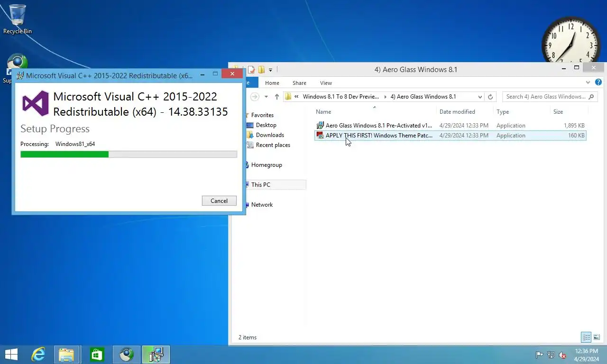
Task: Open the Windows Start button
Action: pos(11,355)
